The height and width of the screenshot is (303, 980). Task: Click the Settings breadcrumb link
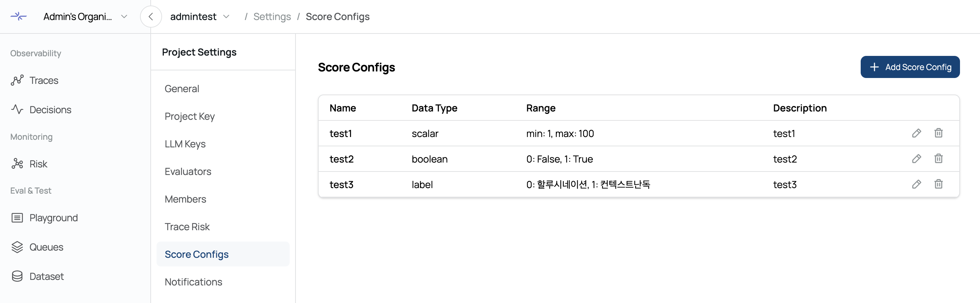point(272,17)
